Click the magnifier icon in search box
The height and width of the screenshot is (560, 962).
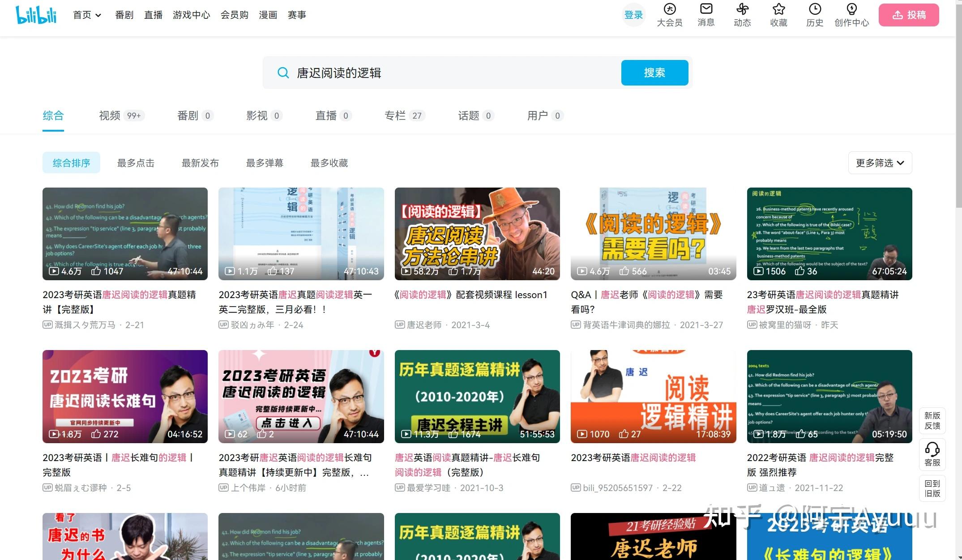[x=283, y=73]
